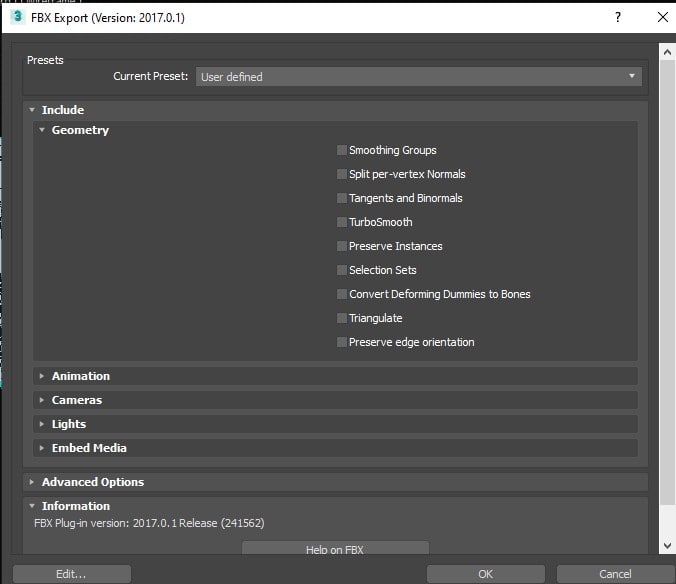Expand the Animation rollout

(x=42, y=376)
